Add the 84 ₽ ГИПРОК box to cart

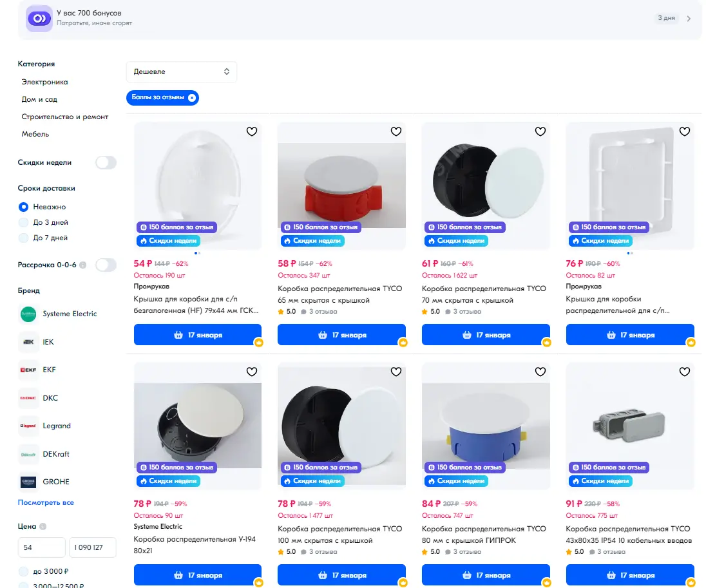pyautogui.click(x=486, y=575)
